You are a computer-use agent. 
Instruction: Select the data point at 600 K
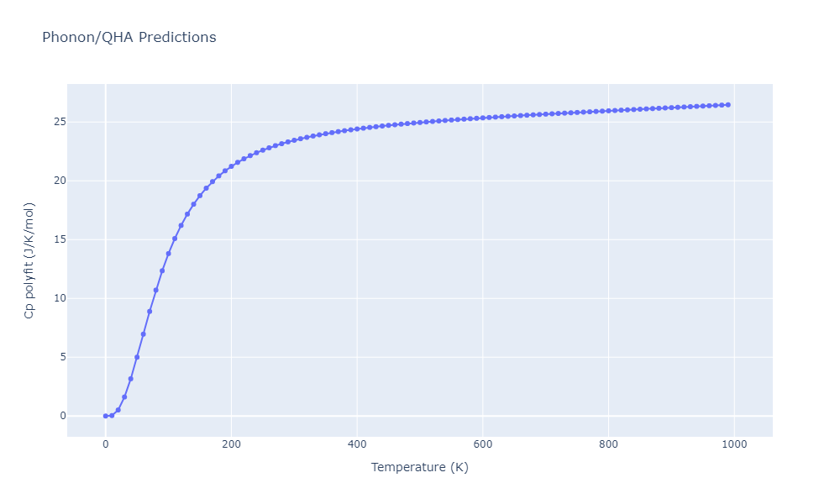pos(482,118)
